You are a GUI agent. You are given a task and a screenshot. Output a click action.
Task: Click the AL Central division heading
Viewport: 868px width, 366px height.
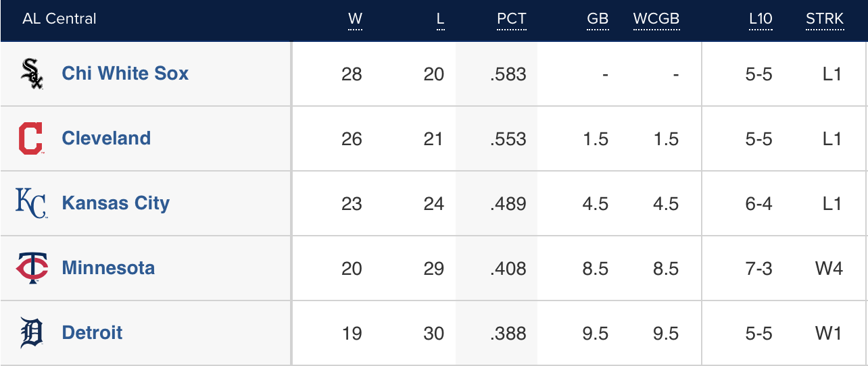pos(59,19)
